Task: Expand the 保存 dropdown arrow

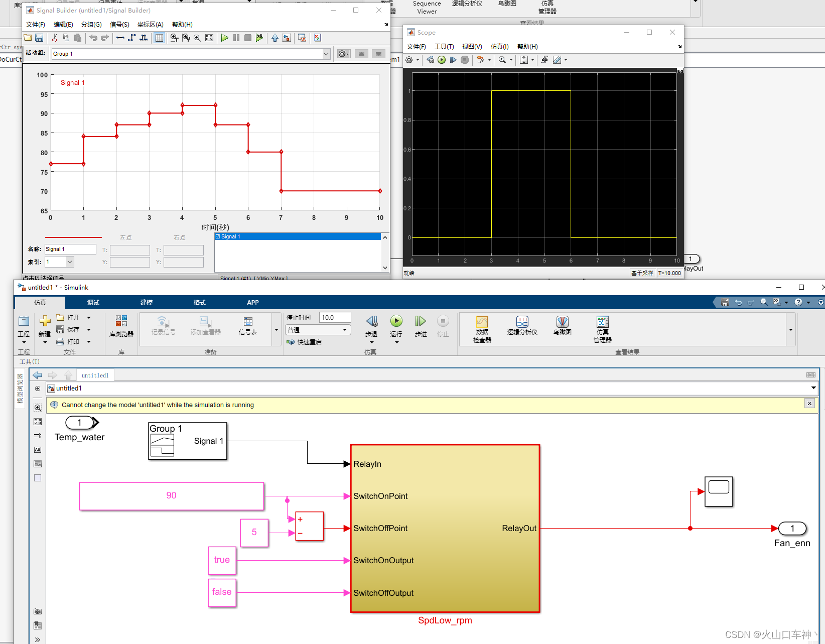Action: [x=89, y=329]
